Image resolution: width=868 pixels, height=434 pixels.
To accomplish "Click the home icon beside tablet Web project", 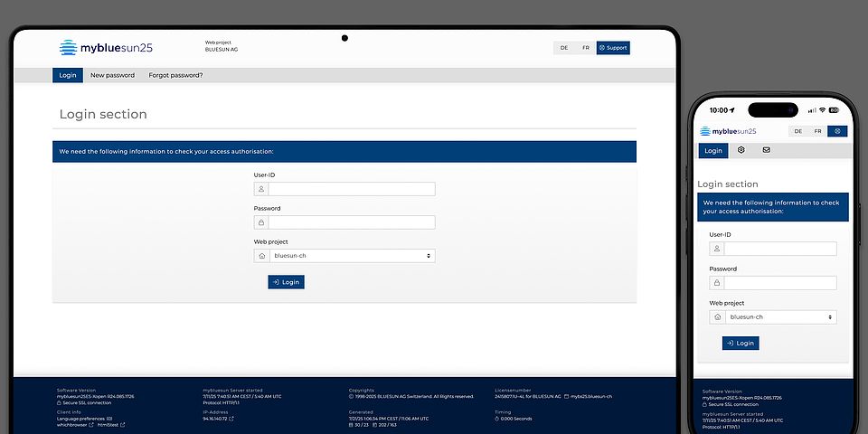I will tap(261, 256).
